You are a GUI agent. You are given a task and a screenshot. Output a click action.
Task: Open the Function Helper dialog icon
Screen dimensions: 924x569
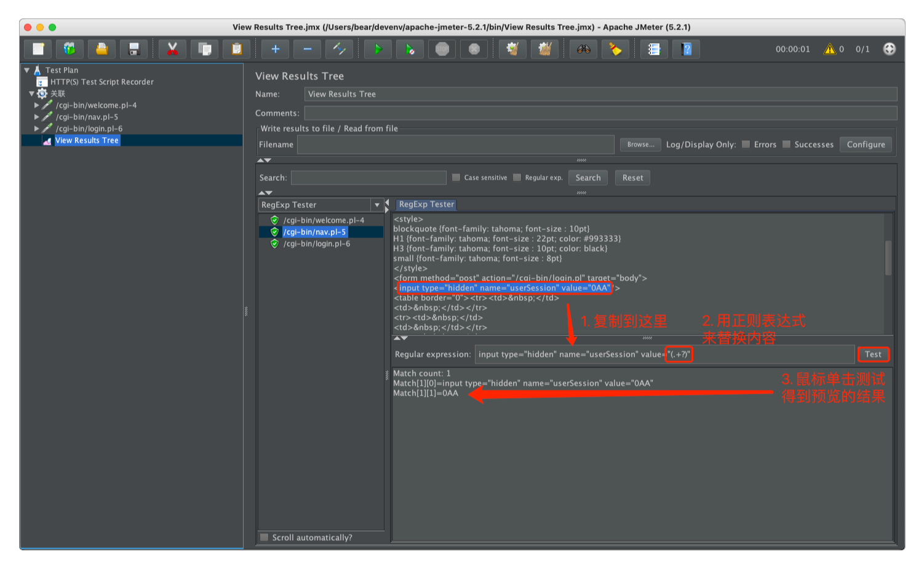pyautogui.click(x=655, y=49)
